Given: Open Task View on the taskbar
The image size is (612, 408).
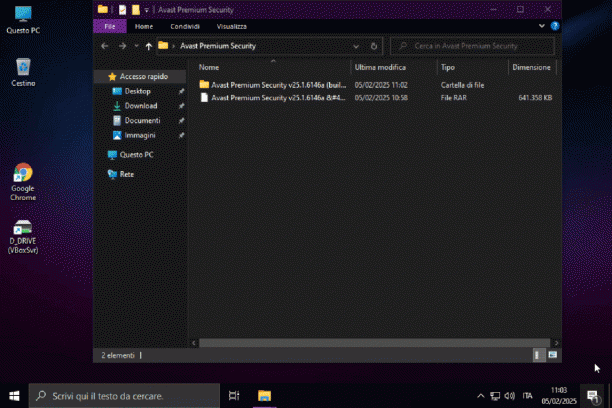Looking at the screenshot, I should [x=234, y=396].
